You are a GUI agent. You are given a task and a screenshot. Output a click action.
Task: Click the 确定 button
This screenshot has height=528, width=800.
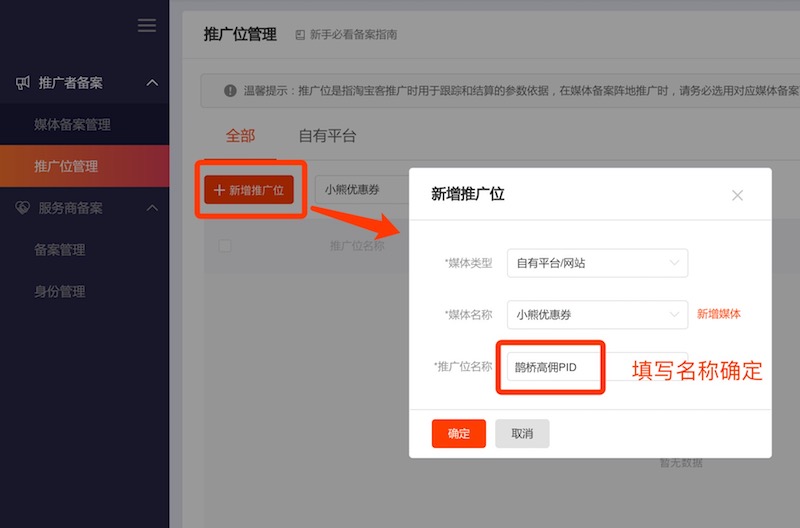coord(458,434)
